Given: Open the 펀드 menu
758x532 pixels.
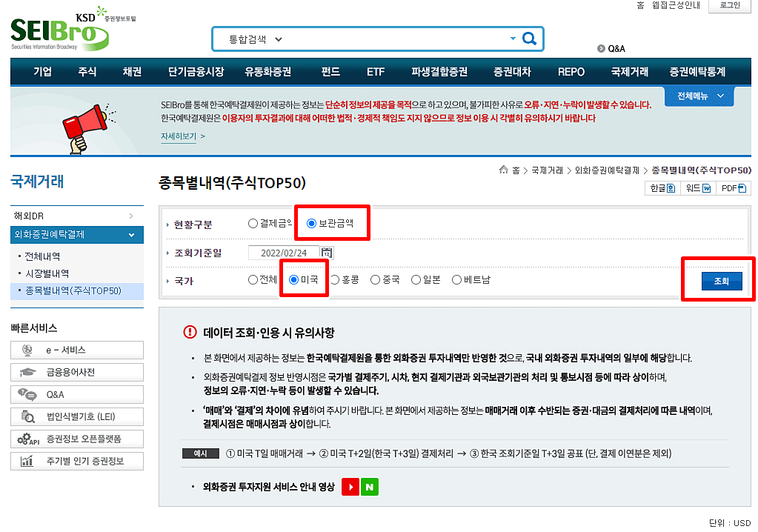Looking at the screenshot, I should point(330,72).
